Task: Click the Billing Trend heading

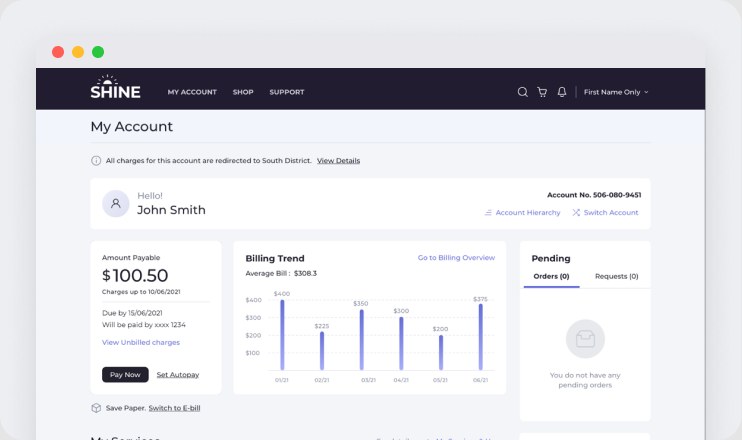Action: point(275,258)
